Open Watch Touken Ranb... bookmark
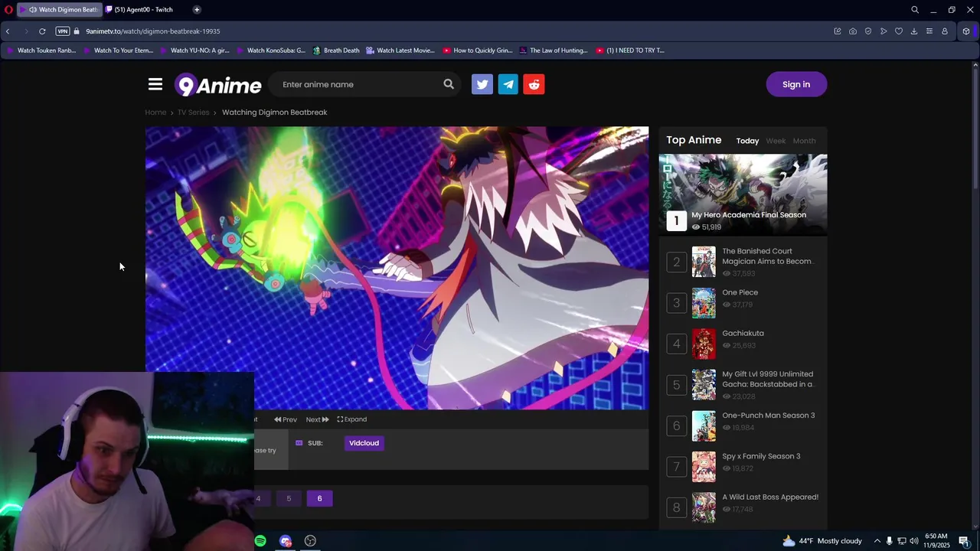Screen dimensions: 980x551 pos(41,51)
